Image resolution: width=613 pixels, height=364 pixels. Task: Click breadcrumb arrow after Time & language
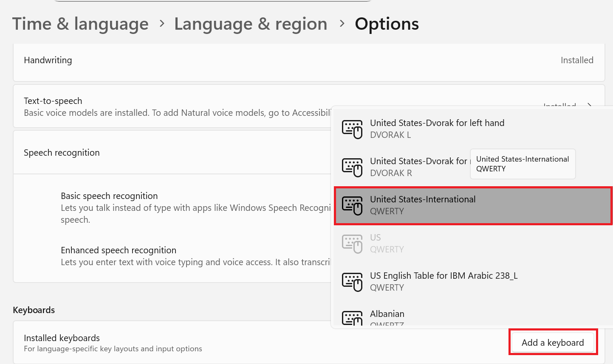pos(162,24)
